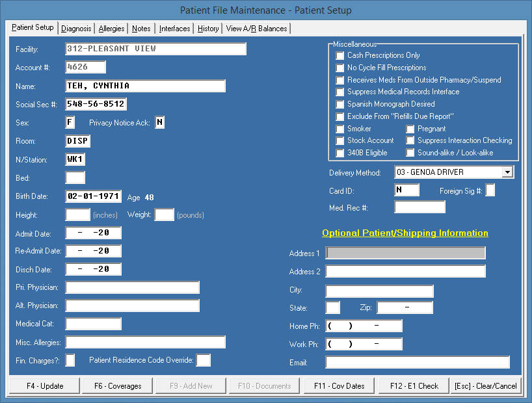Select the History tab
The image size is (532, 403).
[208, 29]
